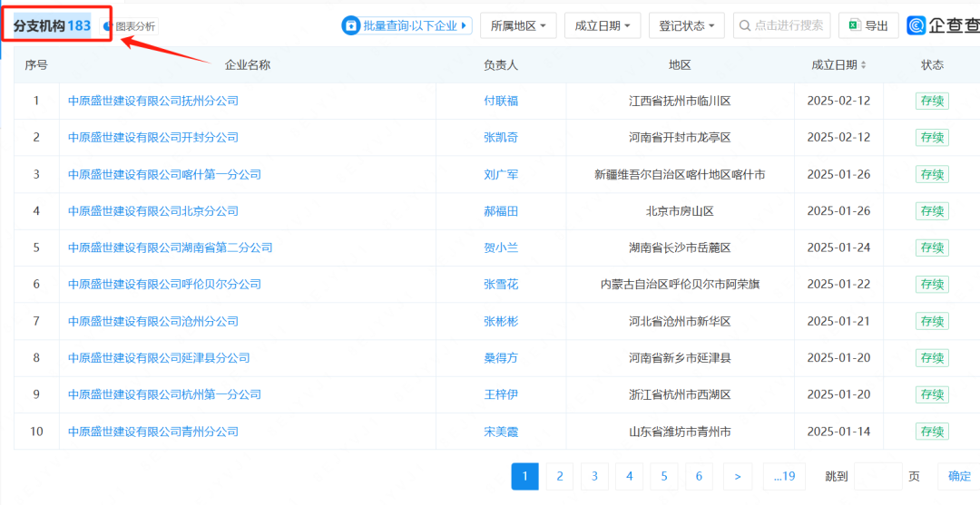Open 中原盛世建设有限公司开封分公司 link

pos(153,137)
